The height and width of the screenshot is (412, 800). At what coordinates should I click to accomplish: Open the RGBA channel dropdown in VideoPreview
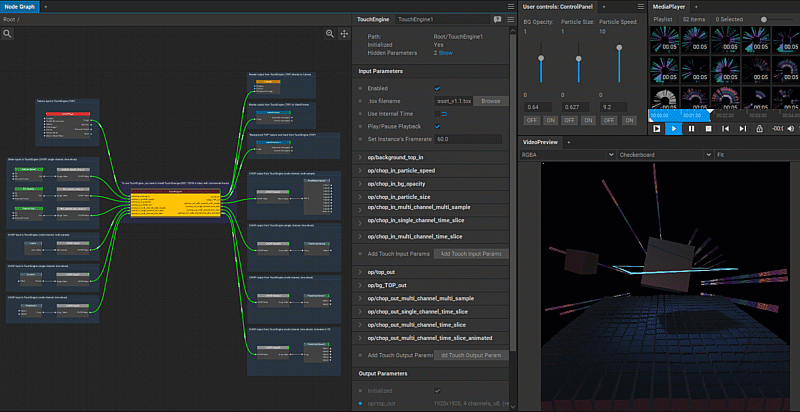(567, 154)
